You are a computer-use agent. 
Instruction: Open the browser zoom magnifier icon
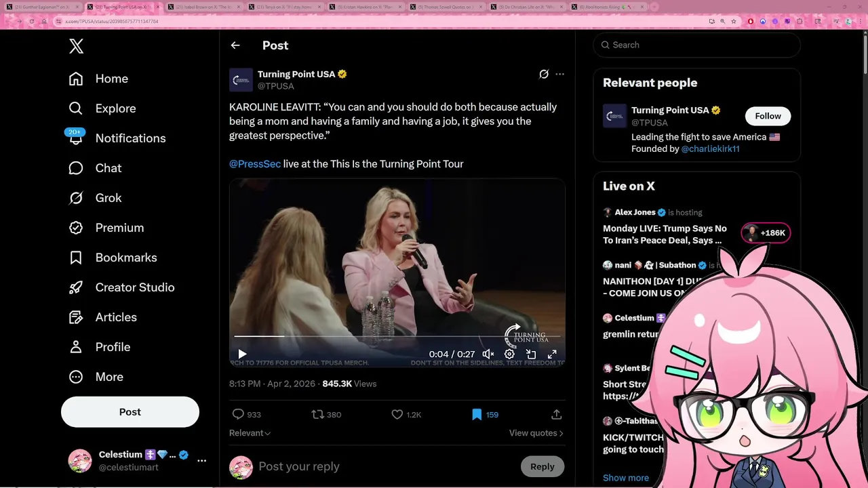pos(722,21)
